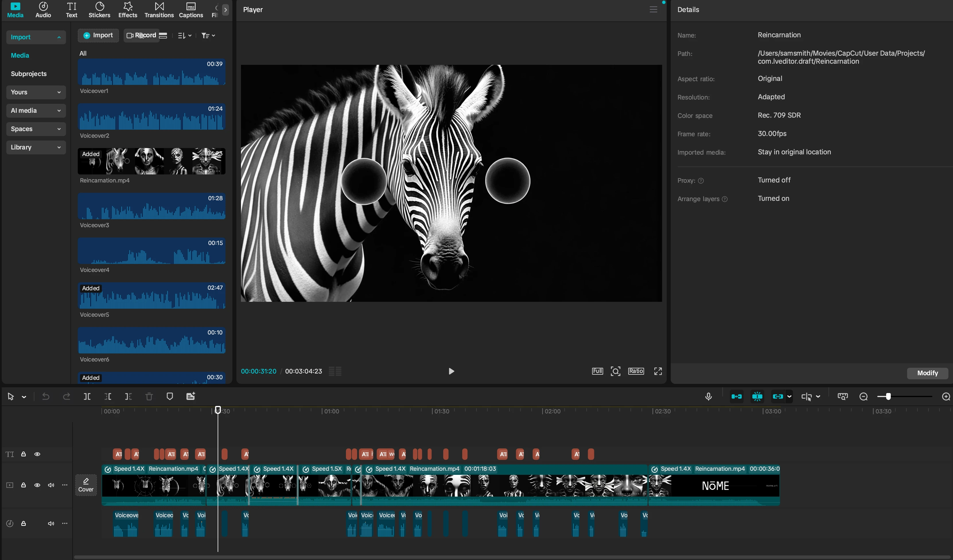Open the Stickers tab

[x=100, y=10]
